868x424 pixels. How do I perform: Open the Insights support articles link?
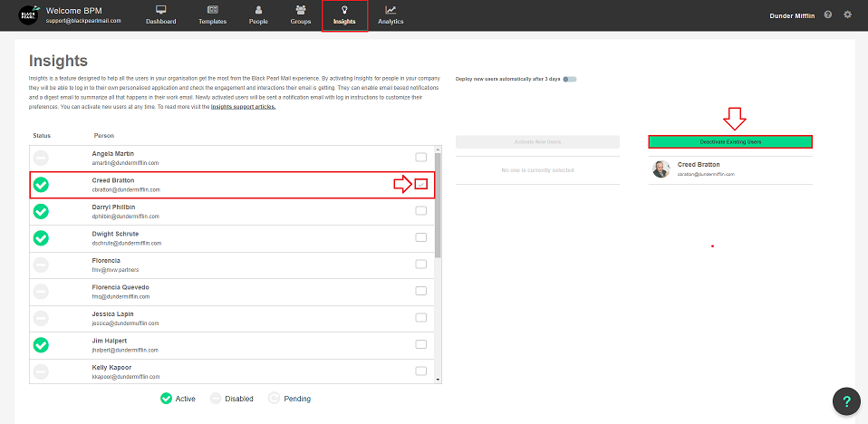click(243, 107)
